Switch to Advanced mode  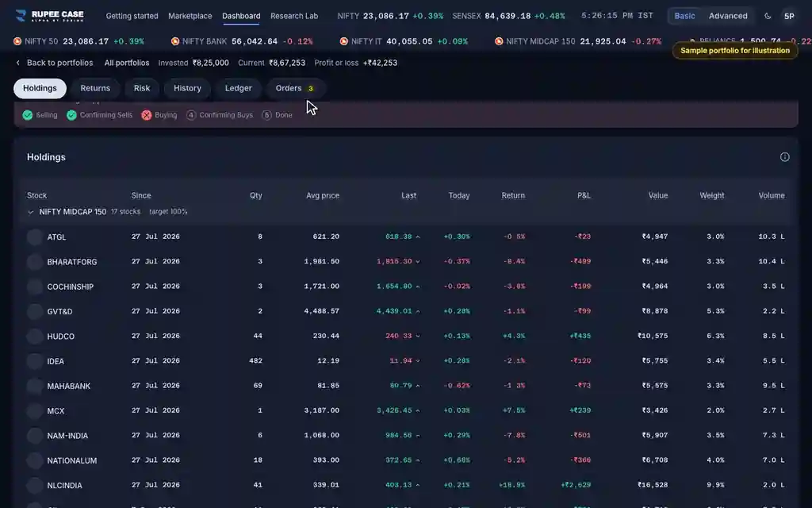728,16
